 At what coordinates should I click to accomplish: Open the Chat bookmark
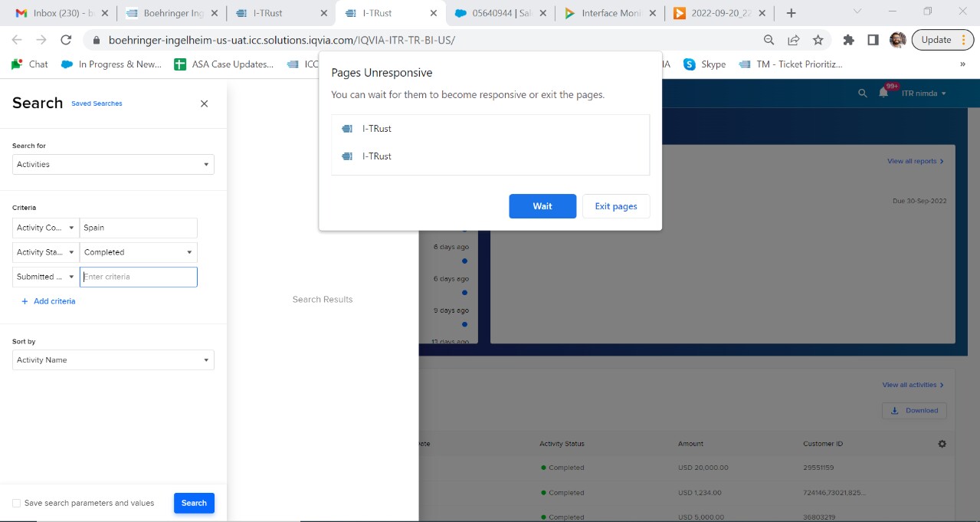(30, 64)
